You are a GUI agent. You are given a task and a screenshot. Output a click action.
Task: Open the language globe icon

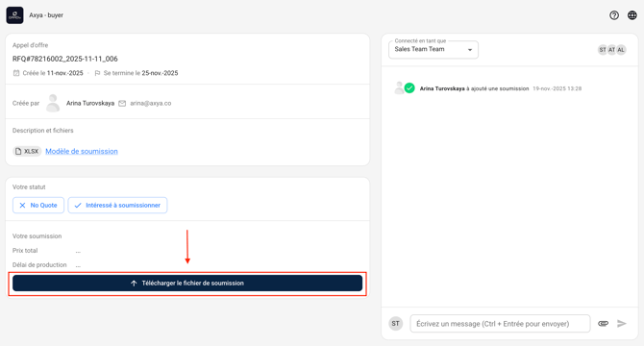(x=632, y=15)
